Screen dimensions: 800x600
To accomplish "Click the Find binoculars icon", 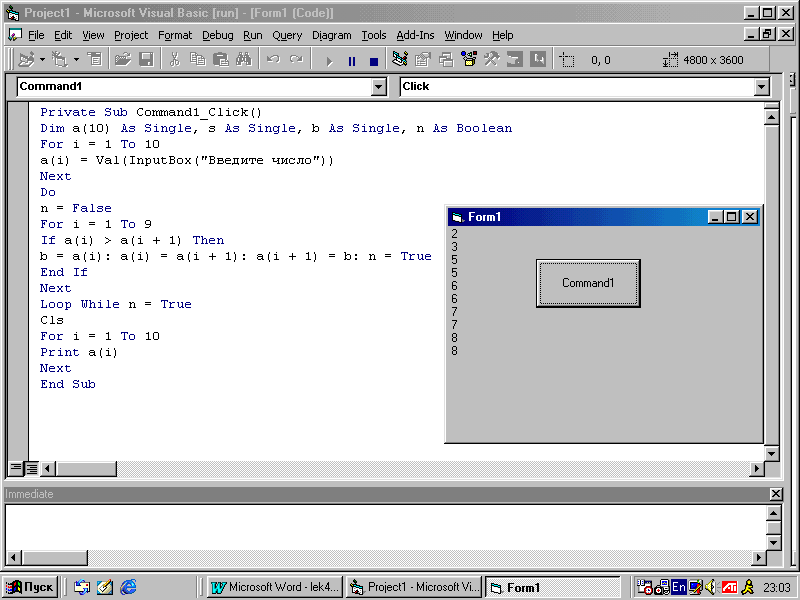I will coord(243,60).
